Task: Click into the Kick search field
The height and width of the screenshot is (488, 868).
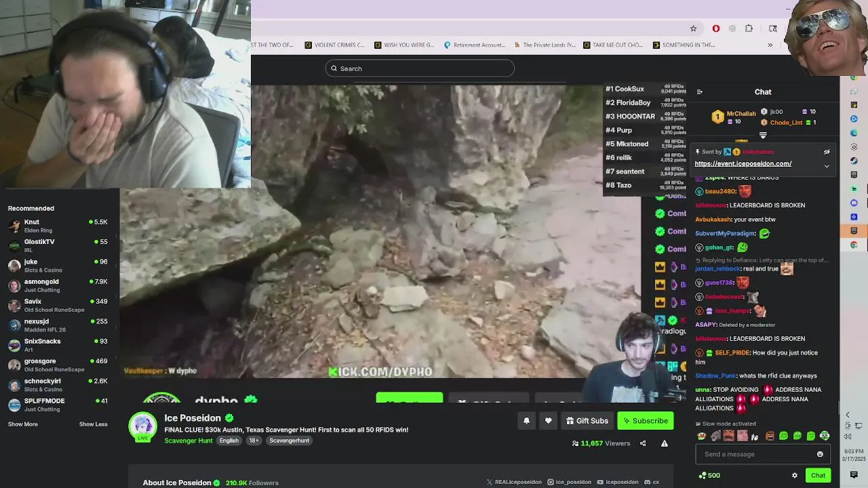Action: (420, 68)
